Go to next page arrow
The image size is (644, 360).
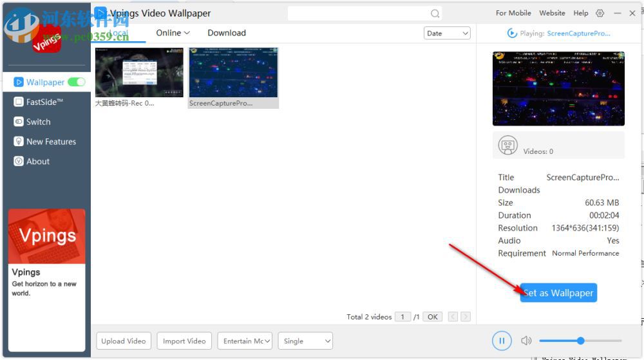point(466,316)
